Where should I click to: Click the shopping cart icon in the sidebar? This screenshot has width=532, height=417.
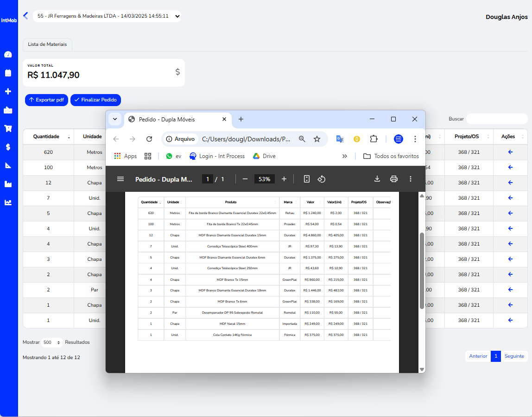click(8, 128)
